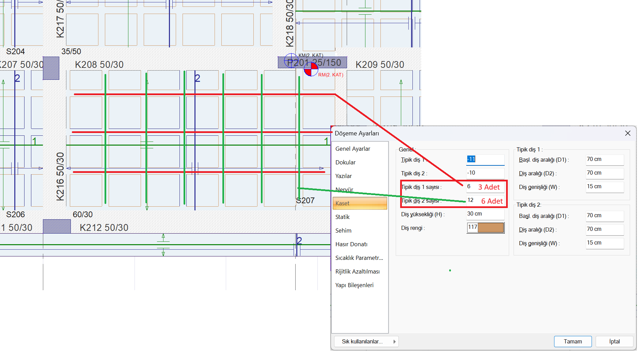The height and width of the screenshot is (355, 644).
Task: Open Genel Ayarlar settings page
Action: click(x=352, y=149)
